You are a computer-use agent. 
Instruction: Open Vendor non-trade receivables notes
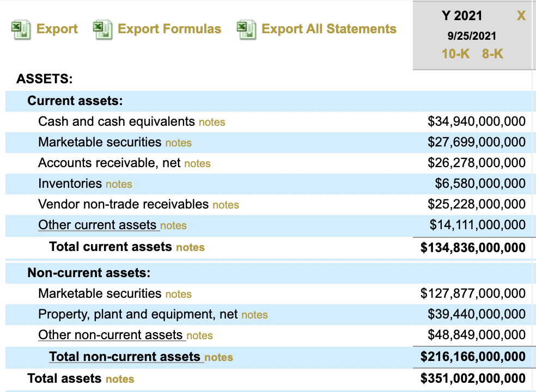click(226, 205)
